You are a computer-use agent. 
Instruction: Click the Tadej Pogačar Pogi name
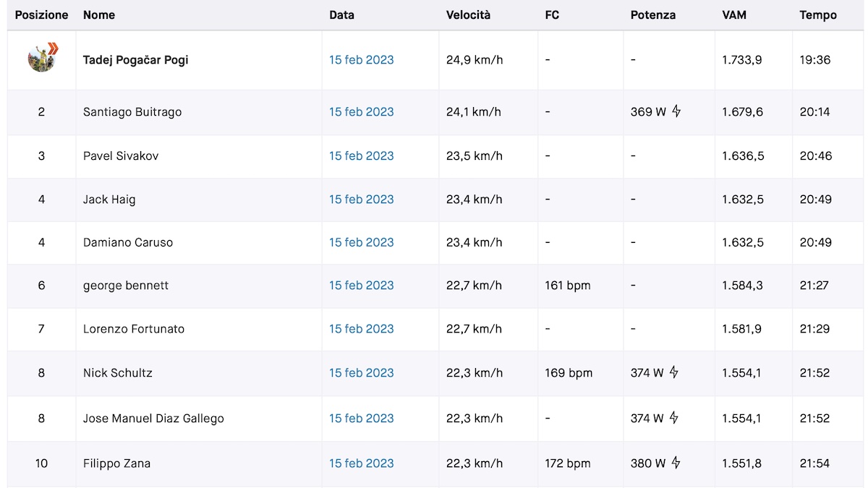(135, 60)
